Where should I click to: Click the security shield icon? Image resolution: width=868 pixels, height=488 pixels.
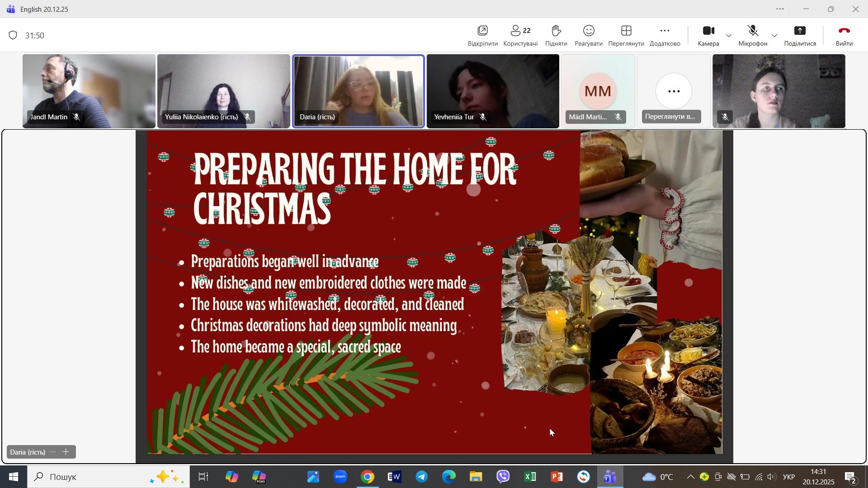(x=13, y=35)
